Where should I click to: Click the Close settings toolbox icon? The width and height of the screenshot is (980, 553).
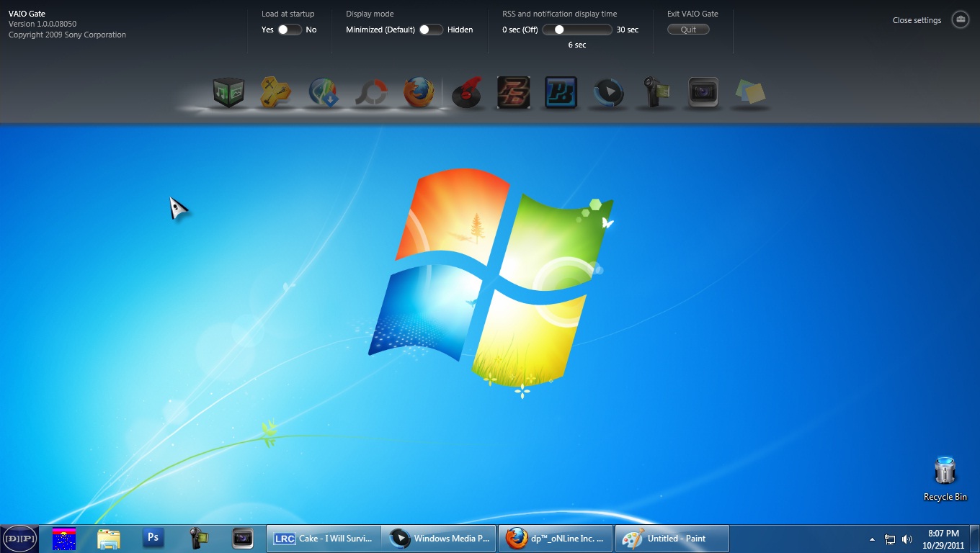point(961,19)
